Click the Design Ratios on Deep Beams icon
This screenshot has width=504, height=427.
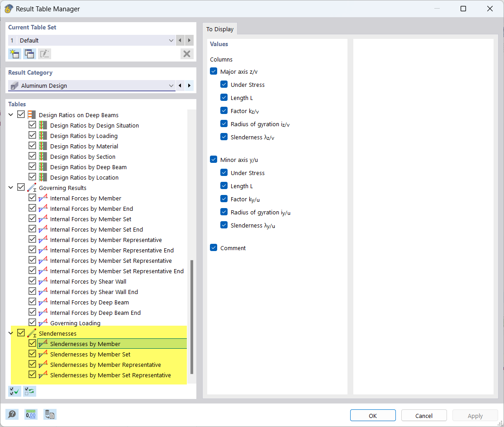pyautogui.click(x=32, y=115)
